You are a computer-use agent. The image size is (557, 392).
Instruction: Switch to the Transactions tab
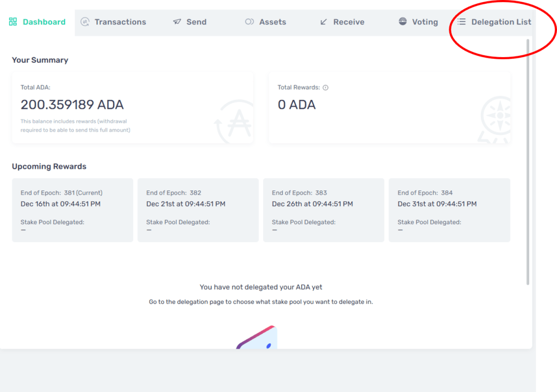pos(120,22)
